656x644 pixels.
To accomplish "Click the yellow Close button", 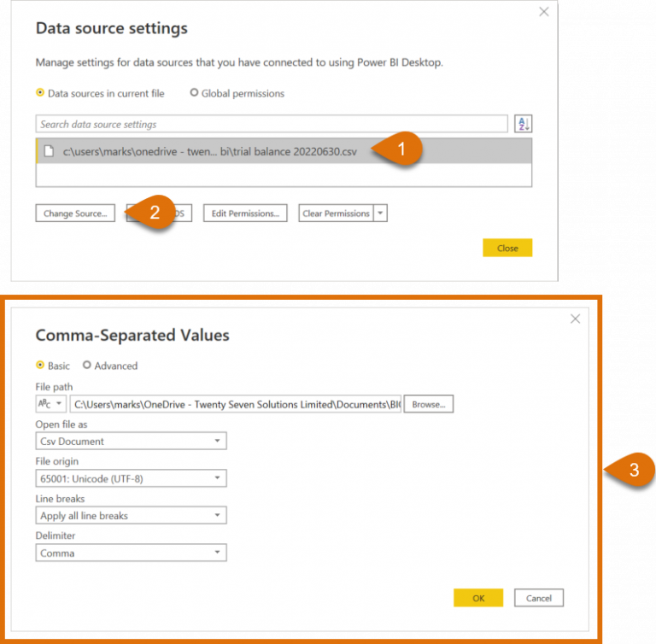I will click(x=507, y=248).
